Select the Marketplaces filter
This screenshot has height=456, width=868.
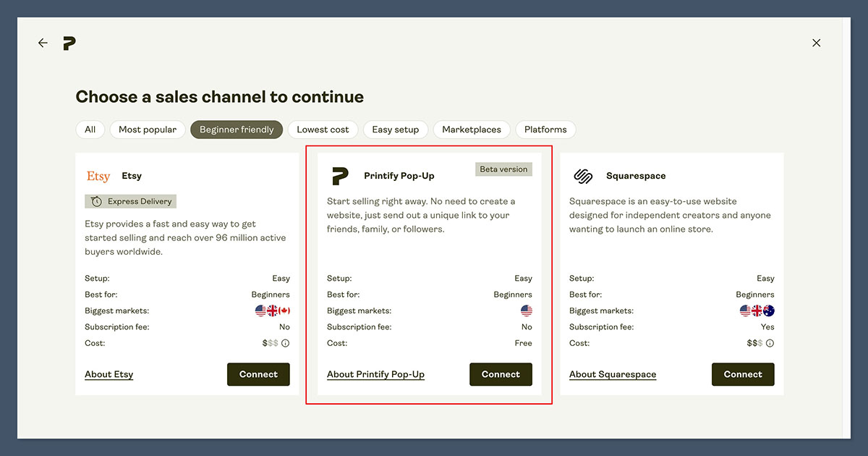[472, 130]
